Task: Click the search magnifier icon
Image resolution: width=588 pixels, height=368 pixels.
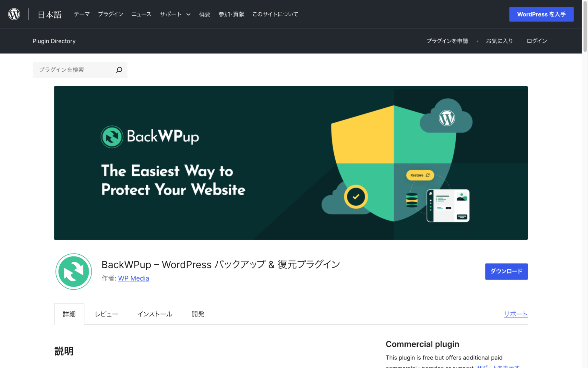Action: tap(119, 70)
